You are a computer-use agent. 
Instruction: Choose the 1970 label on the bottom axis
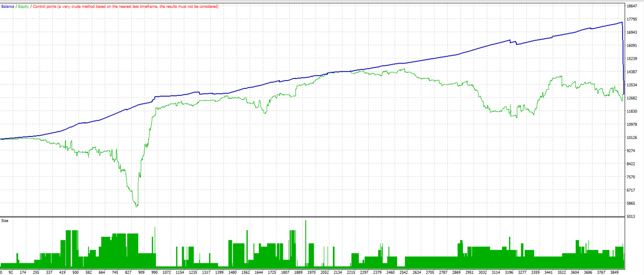pos(311,272)
